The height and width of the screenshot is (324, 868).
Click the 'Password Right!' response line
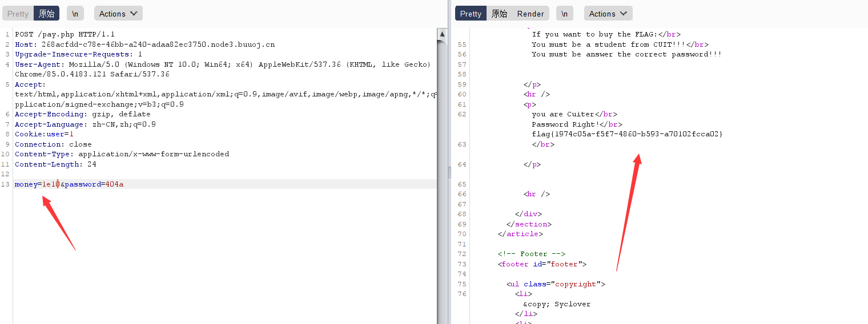577,124
